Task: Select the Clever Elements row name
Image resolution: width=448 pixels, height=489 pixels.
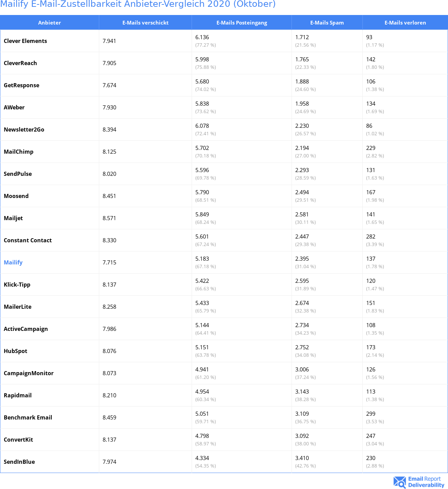Action: [25, 41]
